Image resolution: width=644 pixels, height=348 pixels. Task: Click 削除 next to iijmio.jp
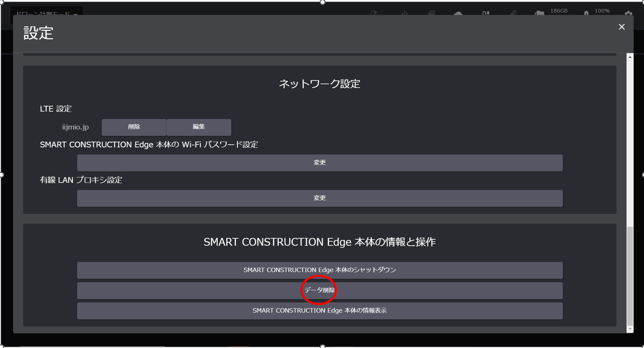pyautogui.click(x=134, y=127)
